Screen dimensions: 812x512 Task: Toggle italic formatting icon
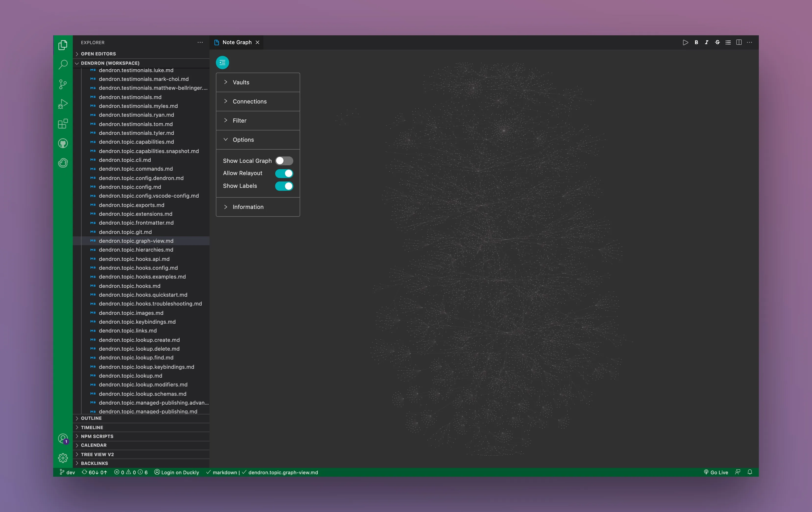coord(706,42)
